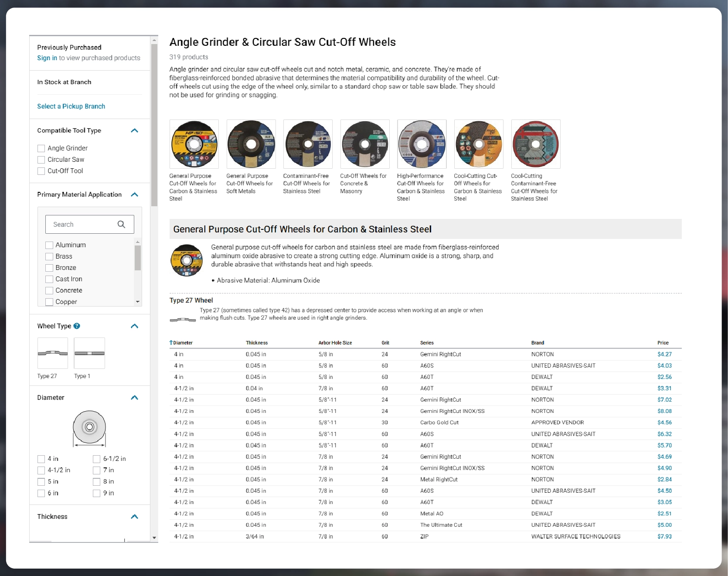Select the 9 in diameter checkbox
Viewport: 728px width, 576px height.
(97, 493)
